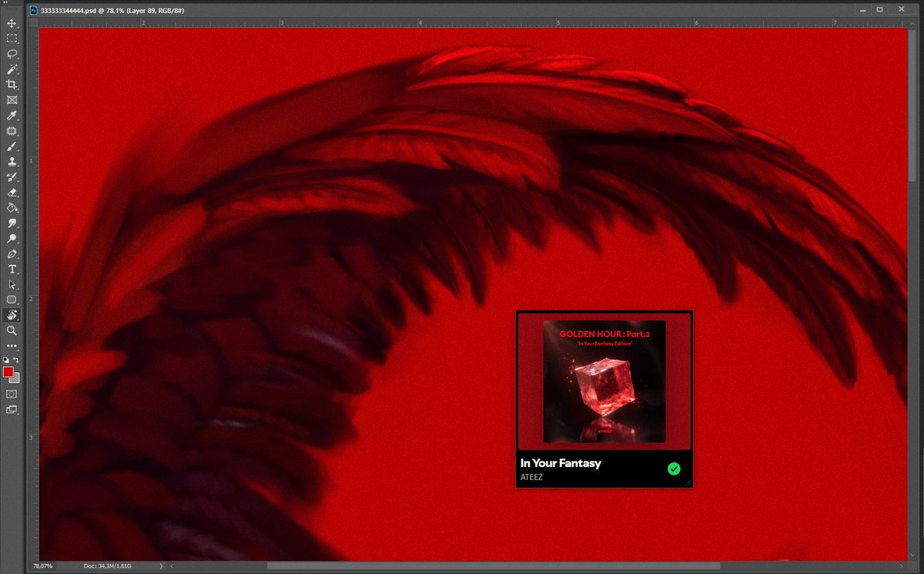Select the Path Selection tool
This screenshot has width=924, height=574.
(x=12, y=284)
